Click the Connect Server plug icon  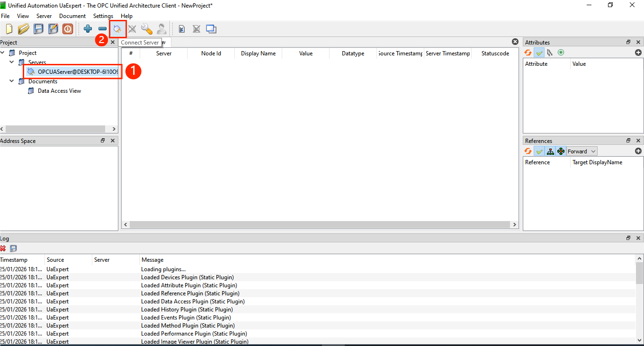[117, 29]
